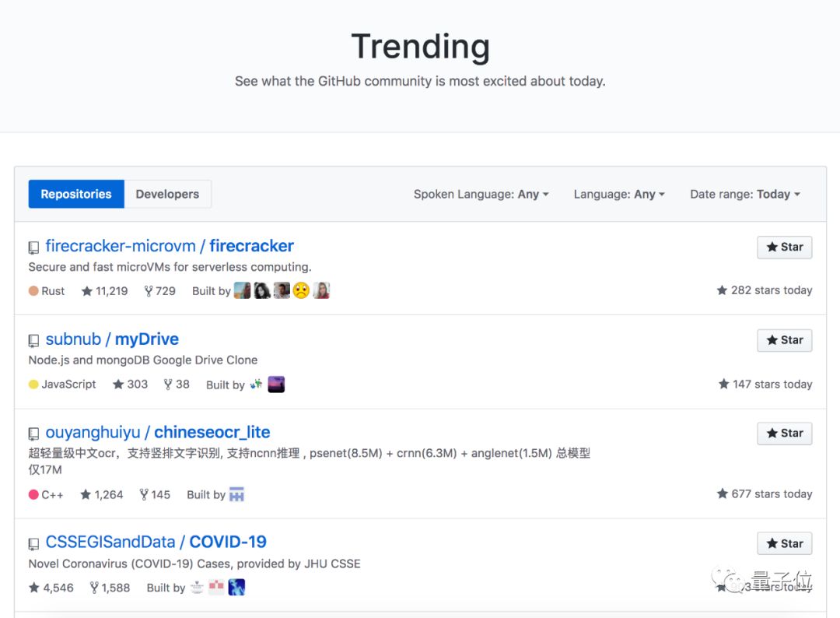Star the firecracker repository
The height and width of the screenshot is (618, 840).
[x=784, y=247]
